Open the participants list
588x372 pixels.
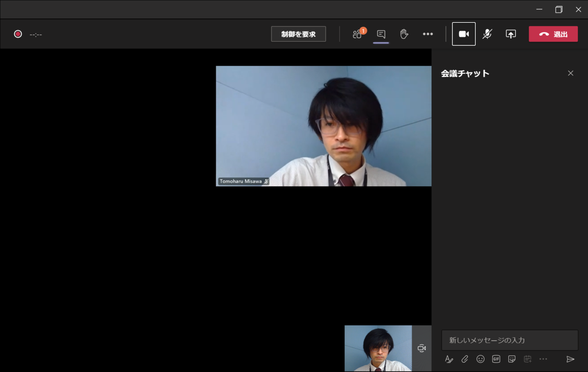357,34
